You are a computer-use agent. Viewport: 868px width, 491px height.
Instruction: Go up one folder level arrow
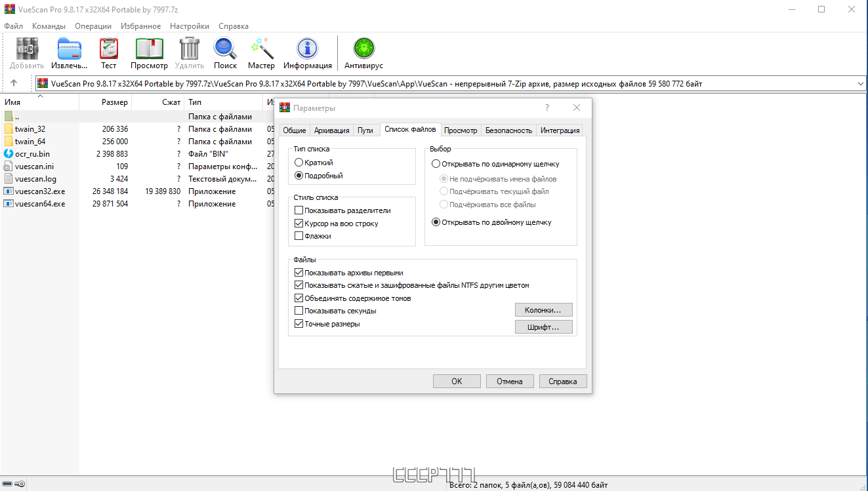coord(14,83)
